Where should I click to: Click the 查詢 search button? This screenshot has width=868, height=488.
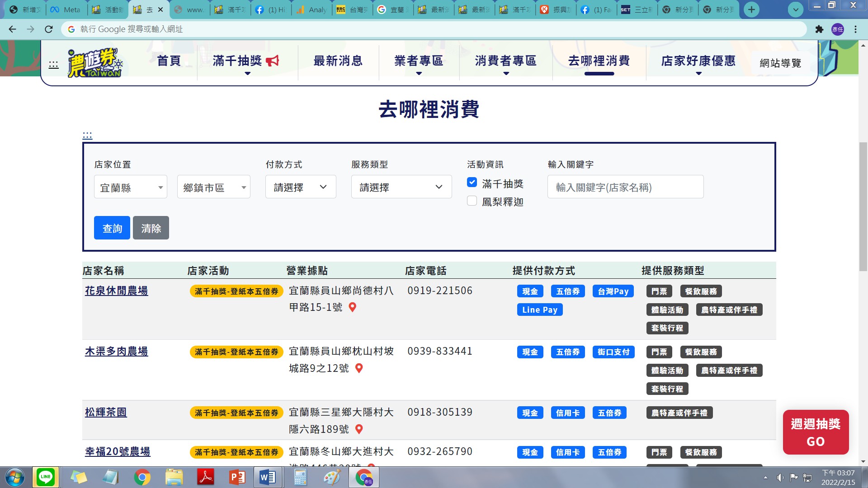[112, 228]
